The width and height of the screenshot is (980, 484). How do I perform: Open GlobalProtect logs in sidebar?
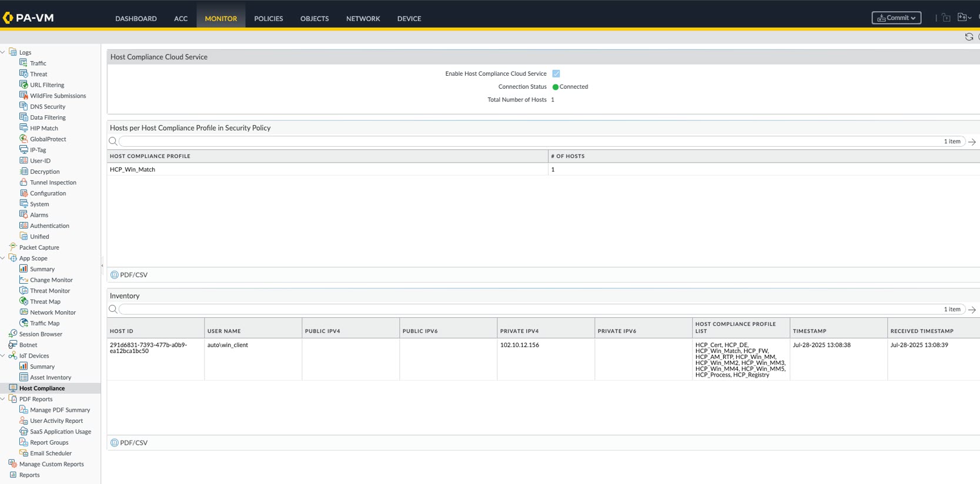tap(48, 139)
